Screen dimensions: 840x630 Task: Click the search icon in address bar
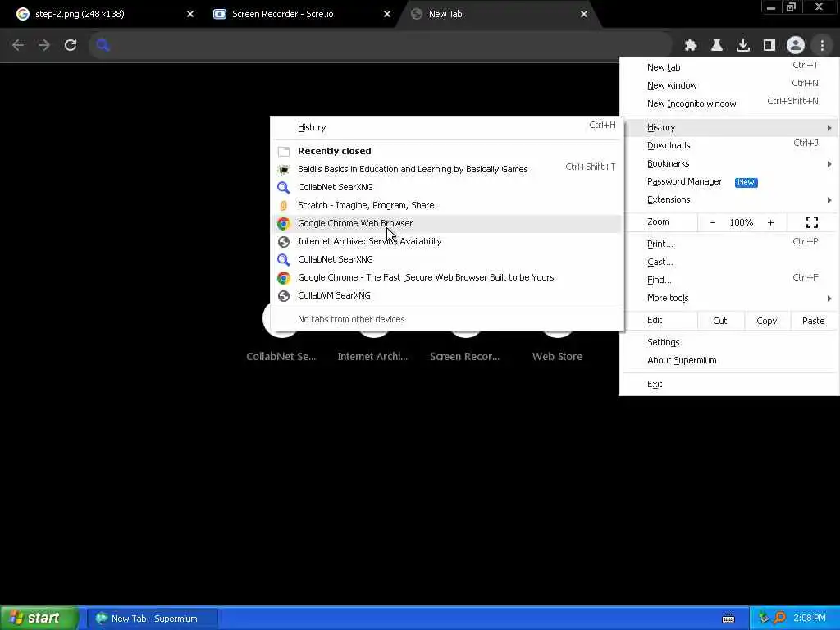pyautogui.click(x=103, y=46)
